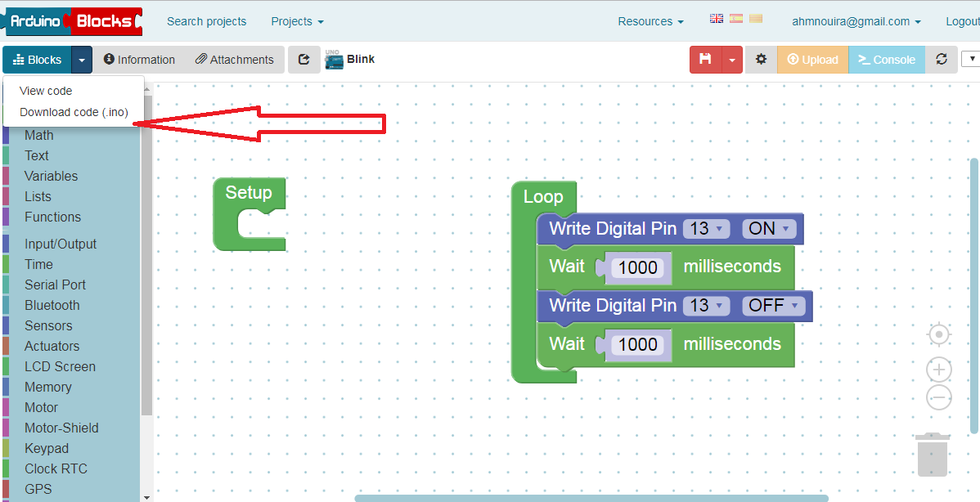Set the digital pin state to OFF
This screenshot has width=980, height=502.
point(773,306)
